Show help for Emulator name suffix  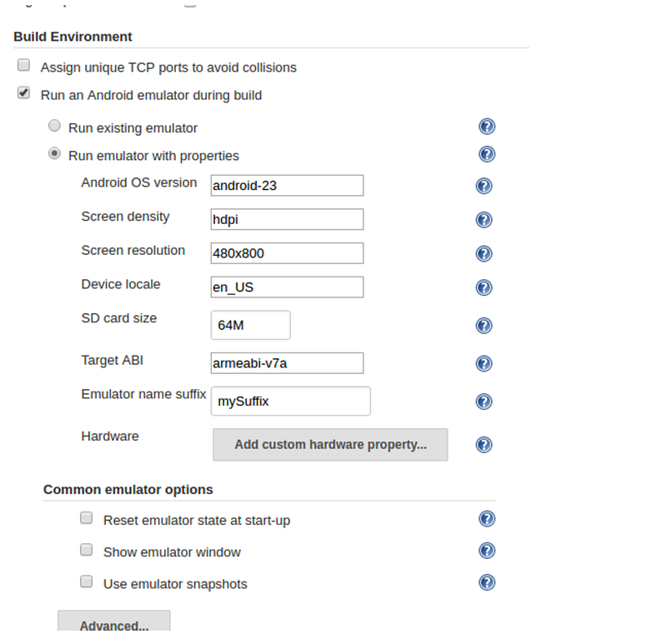coord(484,402)
